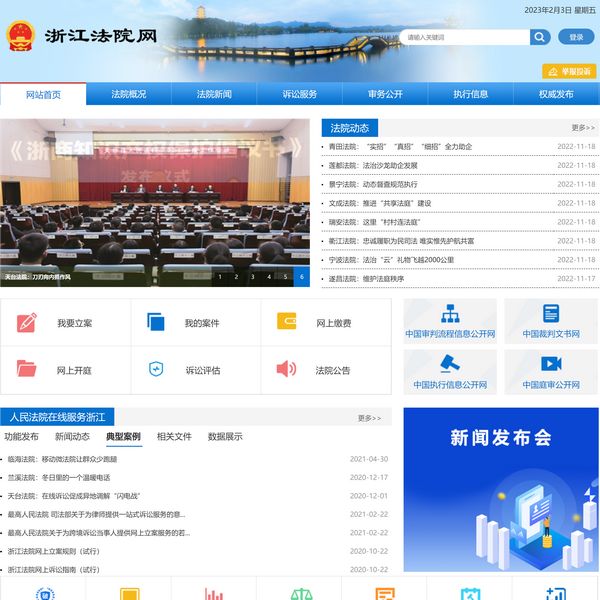Switch to the 数据展示 tab
Image resolution: width=600 pixels, height=600 pixels.
225,437
